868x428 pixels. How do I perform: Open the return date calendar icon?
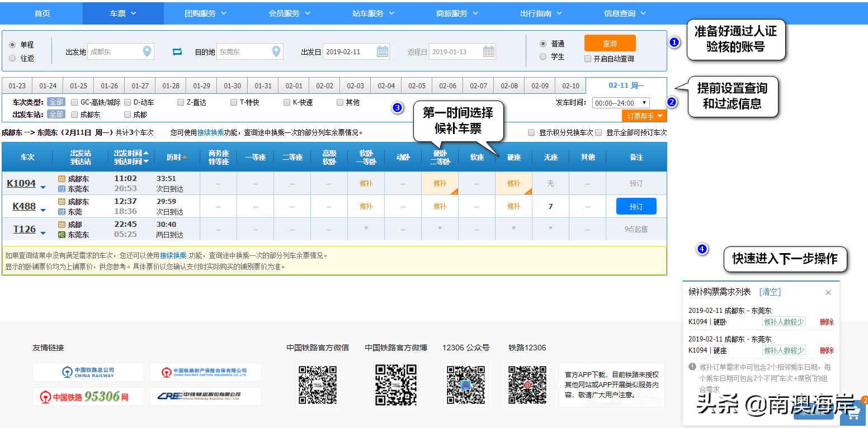[489, 51]
